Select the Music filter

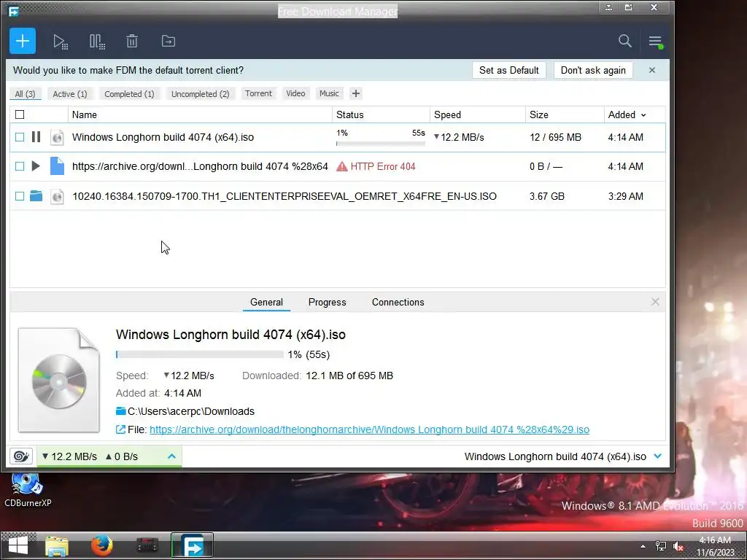329,93
